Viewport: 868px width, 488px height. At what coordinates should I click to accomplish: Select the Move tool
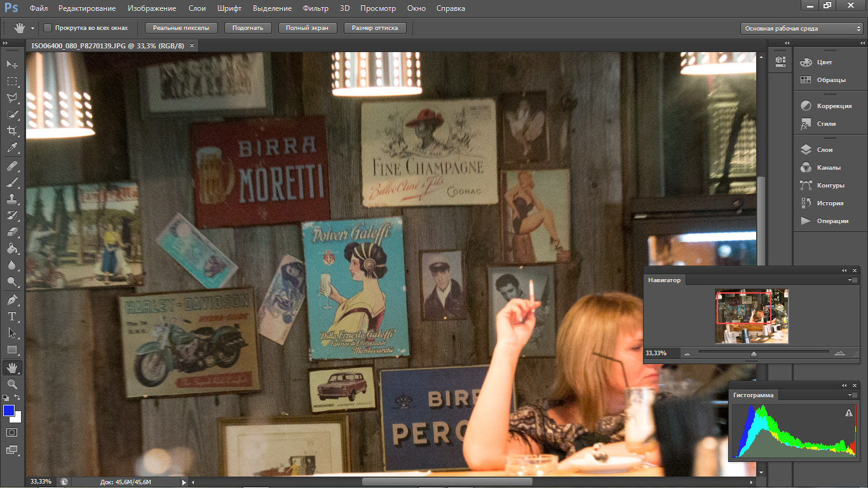pos(12,65)
